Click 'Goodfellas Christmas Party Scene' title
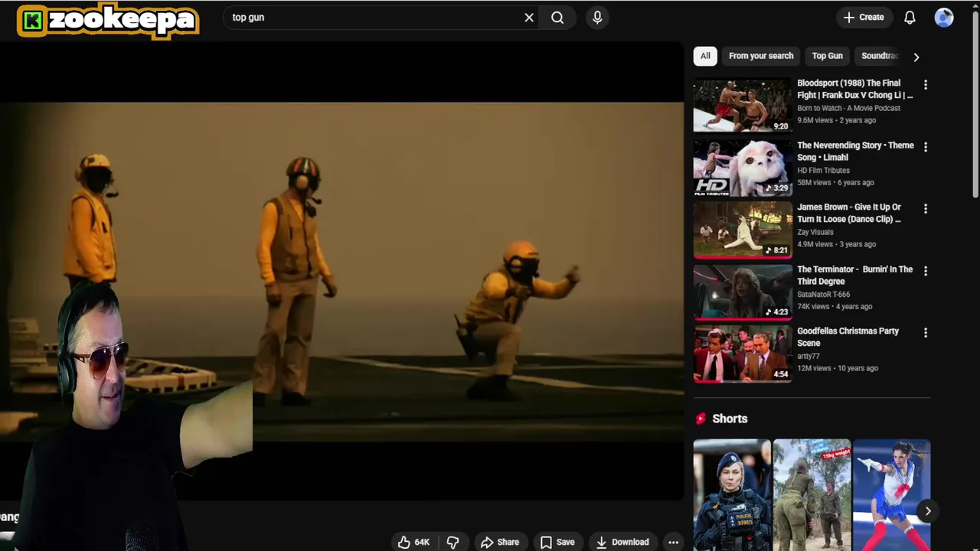 [x=848, y=337]
